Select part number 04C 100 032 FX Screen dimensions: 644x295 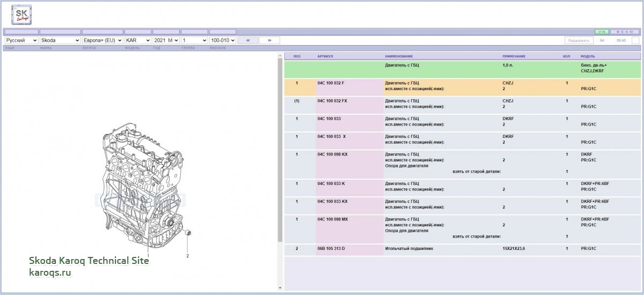point(332,101)
